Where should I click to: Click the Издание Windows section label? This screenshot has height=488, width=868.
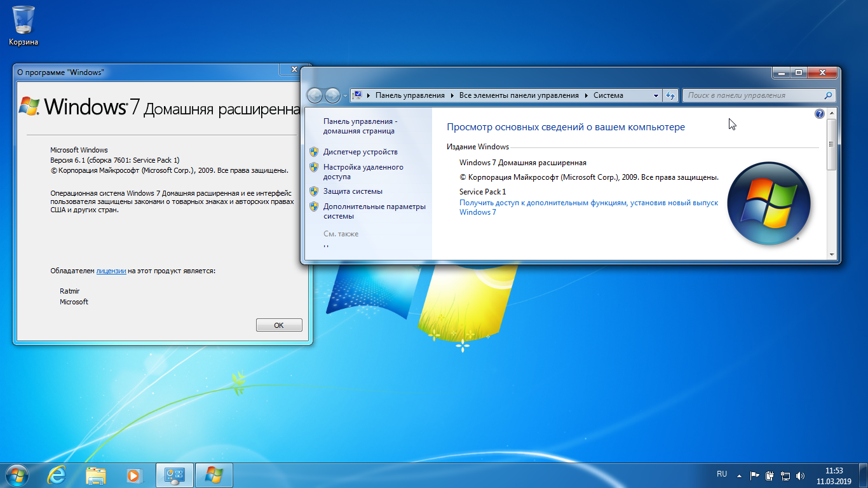[x=478, y=147]
